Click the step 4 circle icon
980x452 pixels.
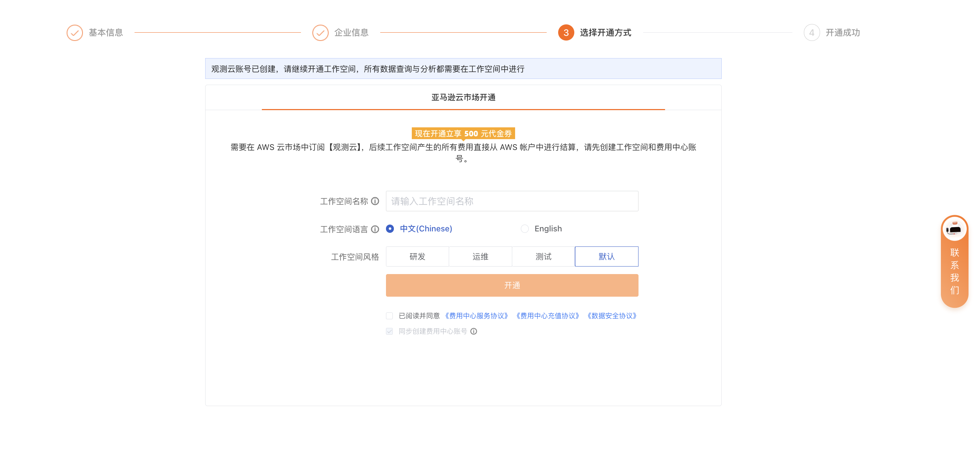[x=812, y=33]
